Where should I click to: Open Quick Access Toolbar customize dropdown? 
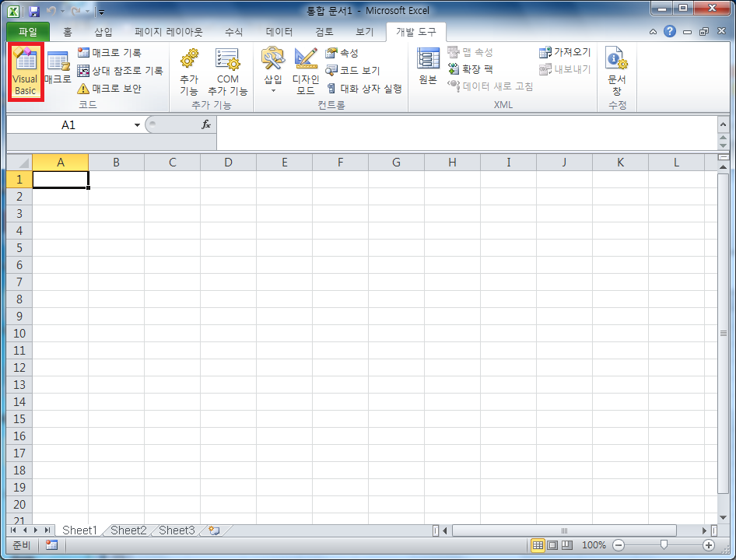[101, 12]
